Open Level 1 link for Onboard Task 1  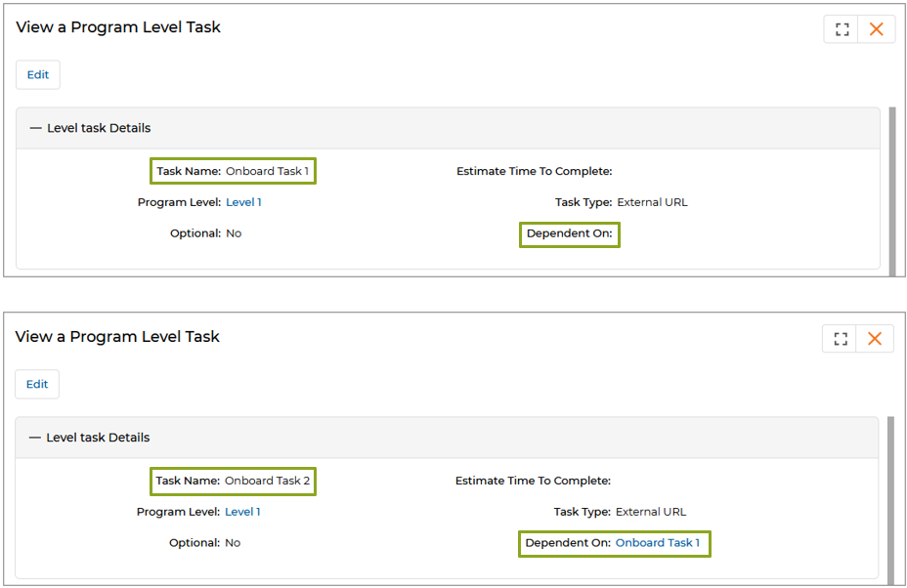243,202
